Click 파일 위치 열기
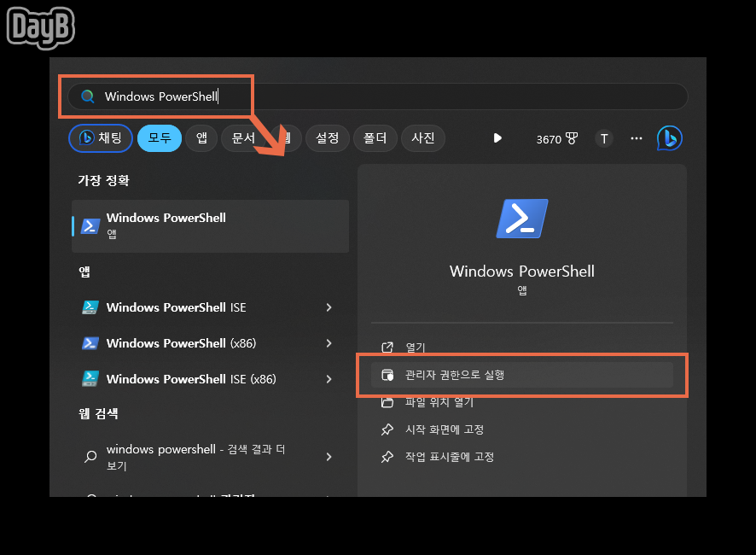This screenshot has width=756, height=555. (x=522, y=402)
